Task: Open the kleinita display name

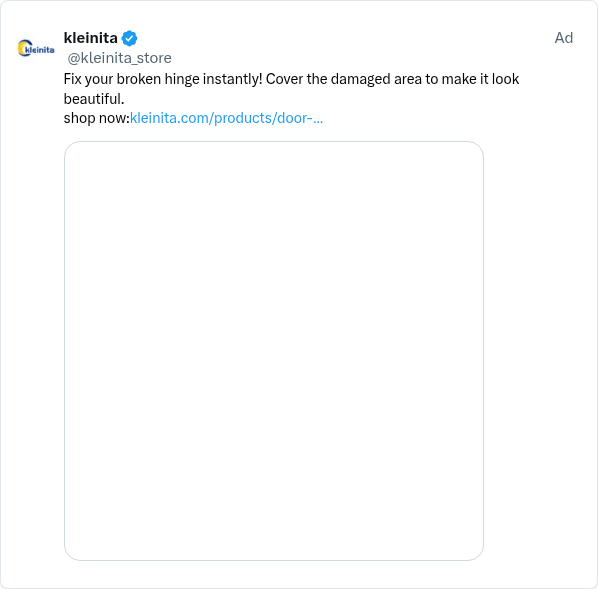Action: [x=90, y=38]
